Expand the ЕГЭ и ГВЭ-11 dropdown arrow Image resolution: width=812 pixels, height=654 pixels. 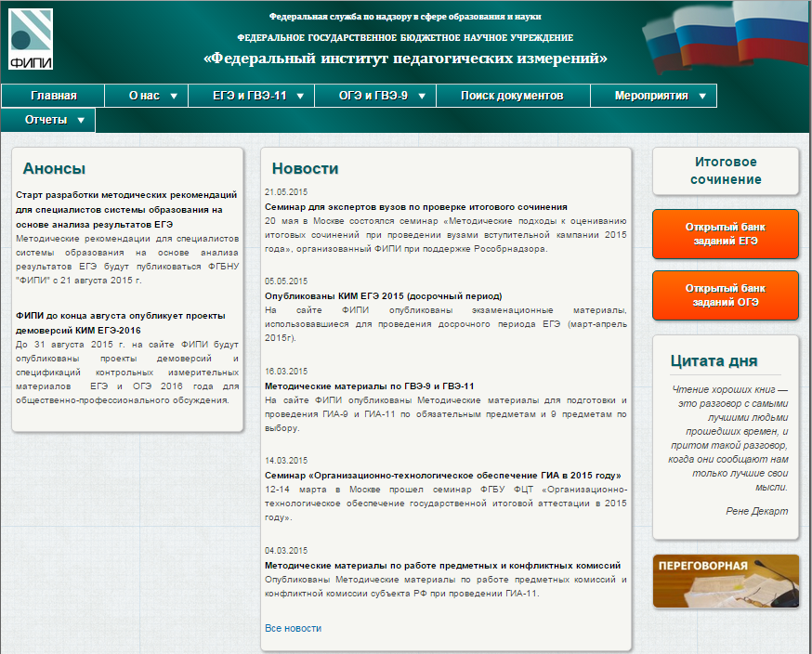(300, 96)
